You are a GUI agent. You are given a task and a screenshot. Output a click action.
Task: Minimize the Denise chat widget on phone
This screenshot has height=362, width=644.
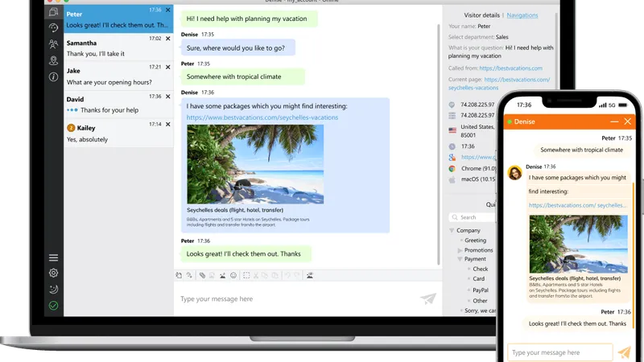pyautogui.click(x=614, y=121)
